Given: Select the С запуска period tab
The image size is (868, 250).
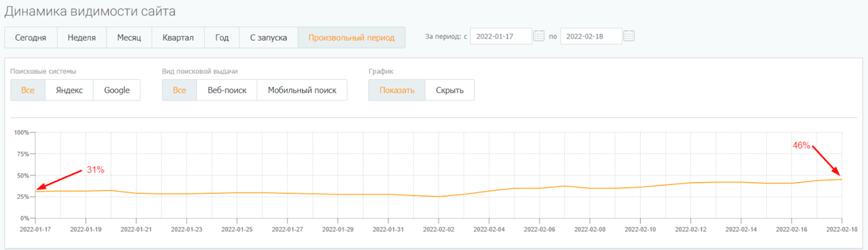Looking at the screenshot, I should tap(269, 37).
